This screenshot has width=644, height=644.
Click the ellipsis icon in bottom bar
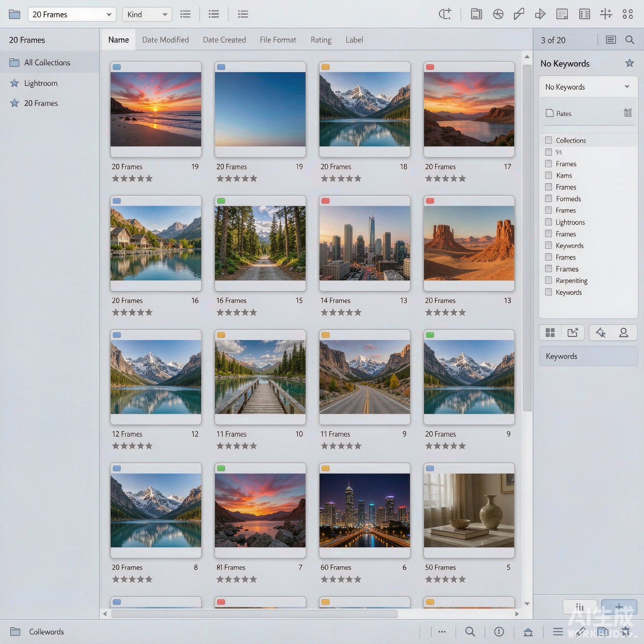(x=442, y=631)
